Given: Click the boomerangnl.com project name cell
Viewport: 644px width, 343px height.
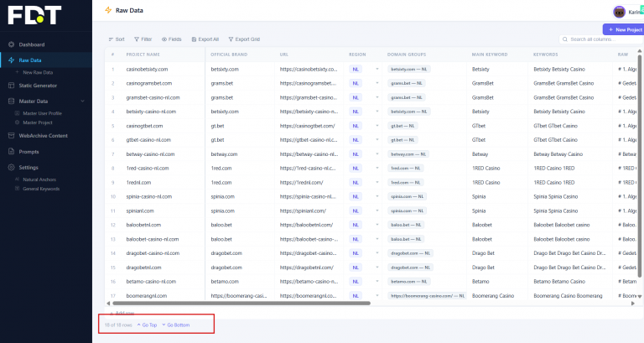Looking at the screenshot, I should click(x=147, y=296).
